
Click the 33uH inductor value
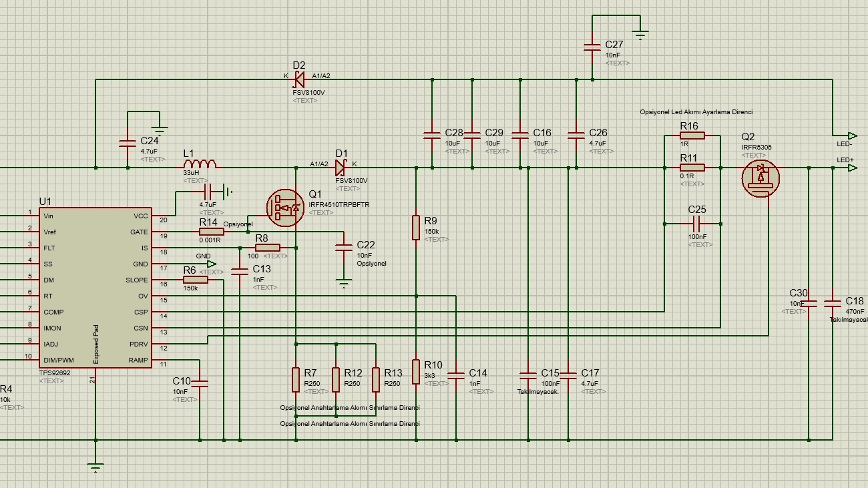tap(191, 172)
